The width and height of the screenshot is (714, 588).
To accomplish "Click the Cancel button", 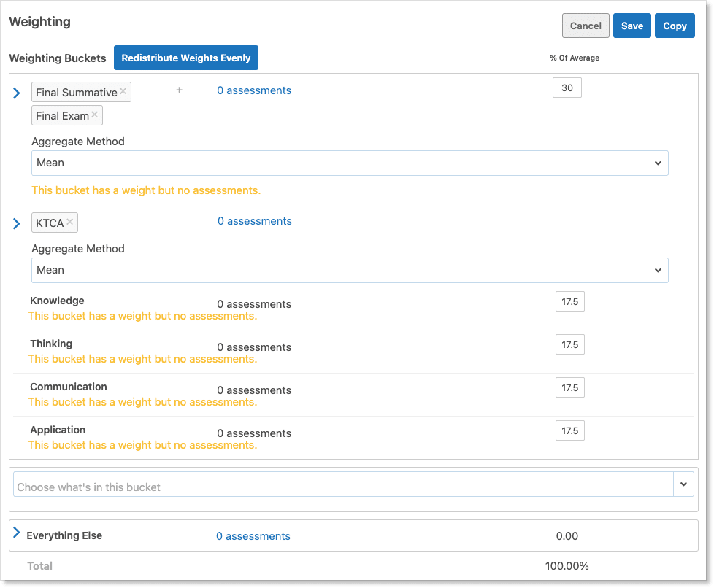I will [x=586, y=26].
